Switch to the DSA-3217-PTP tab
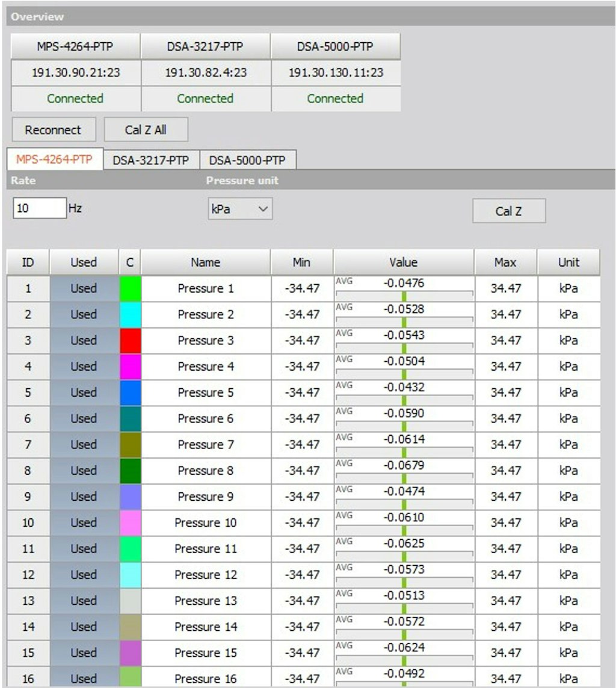 [151, 160]
